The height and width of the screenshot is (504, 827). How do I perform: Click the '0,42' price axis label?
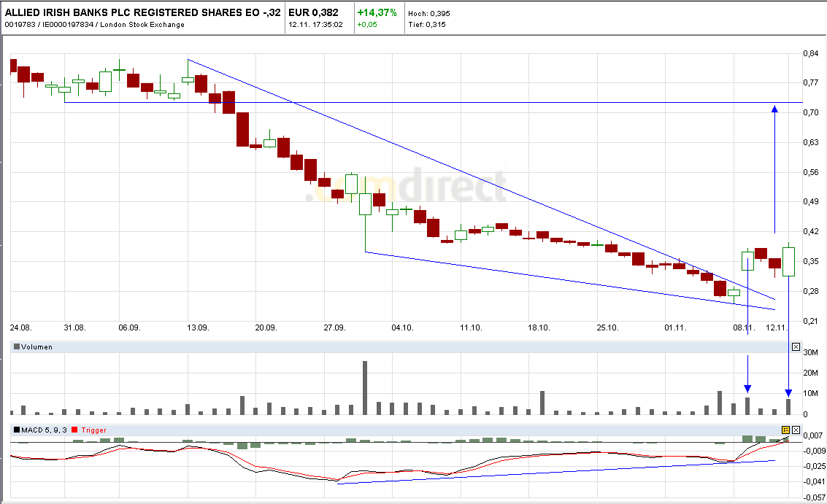click(x=811, y=231)
